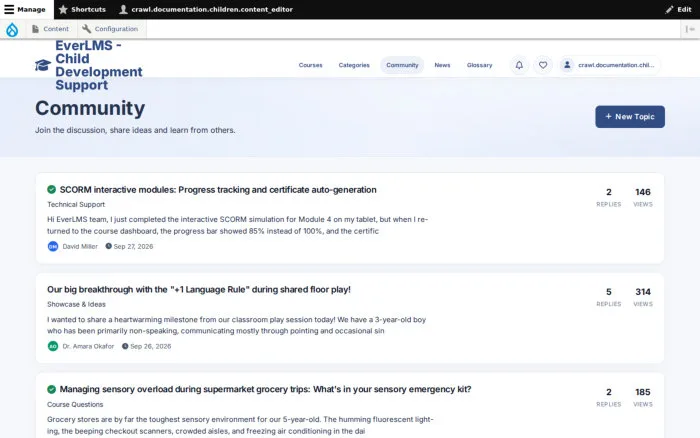The image size is (700, 438).
Task: Click the Drupal drop logo icon
Action: (x=12, y=29)
